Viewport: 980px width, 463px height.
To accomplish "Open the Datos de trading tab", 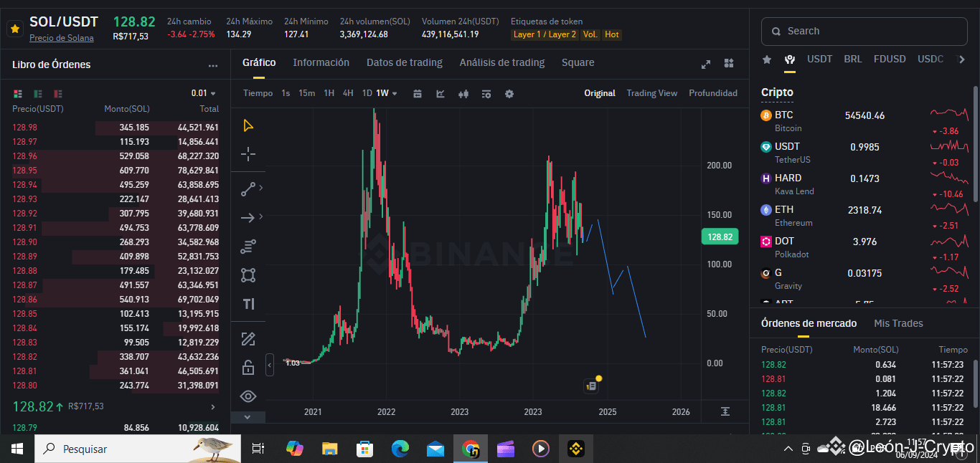I will tap(405, 62).
